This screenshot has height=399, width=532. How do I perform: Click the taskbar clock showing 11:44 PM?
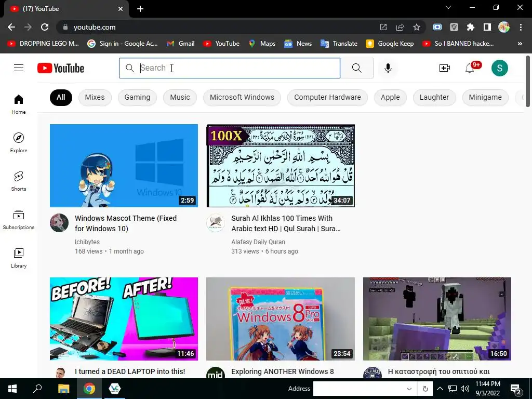point(487,389)
